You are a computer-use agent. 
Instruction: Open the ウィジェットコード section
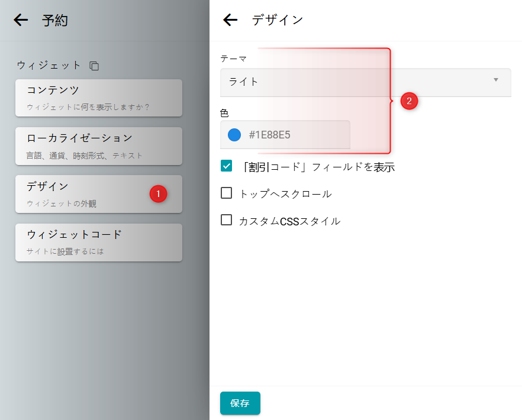click(99, 242)
